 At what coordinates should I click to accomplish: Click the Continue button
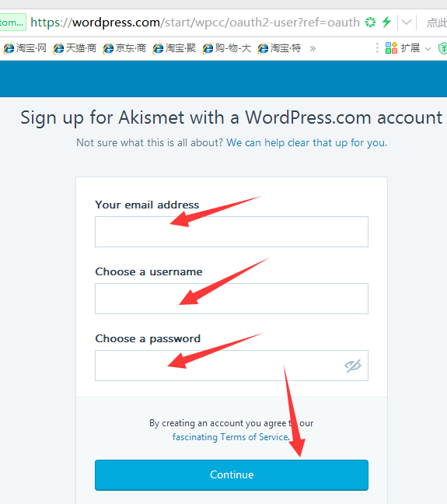click(x=232, y=474)
